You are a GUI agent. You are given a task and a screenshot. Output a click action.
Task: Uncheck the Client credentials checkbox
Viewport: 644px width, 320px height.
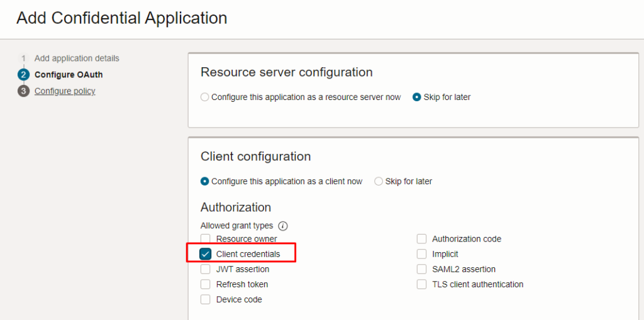click(206, 254)
